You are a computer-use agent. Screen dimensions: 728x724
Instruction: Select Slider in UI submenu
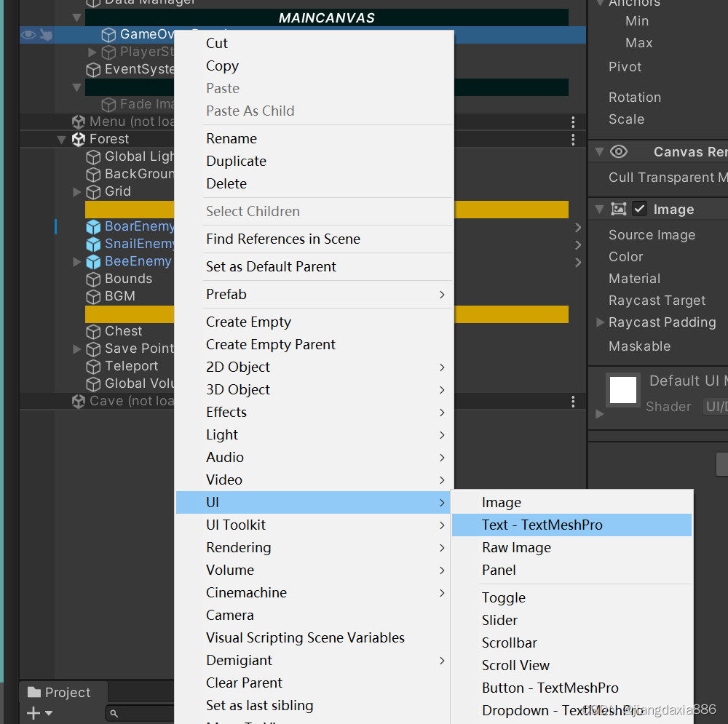[571, 620]
